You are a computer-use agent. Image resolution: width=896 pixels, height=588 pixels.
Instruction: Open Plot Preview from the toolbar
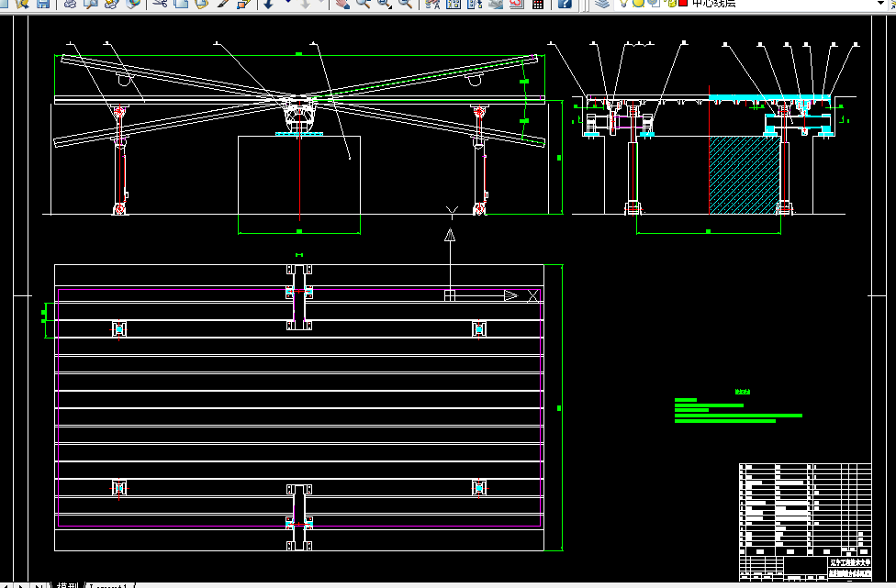tap(90, 4)
